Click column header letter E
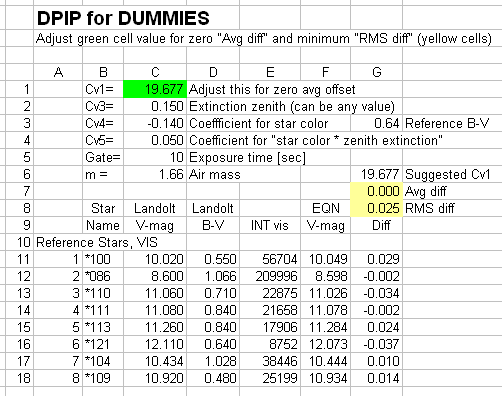Image resolution: width=502 pixels, height=396 pixels. click(270, 72)
